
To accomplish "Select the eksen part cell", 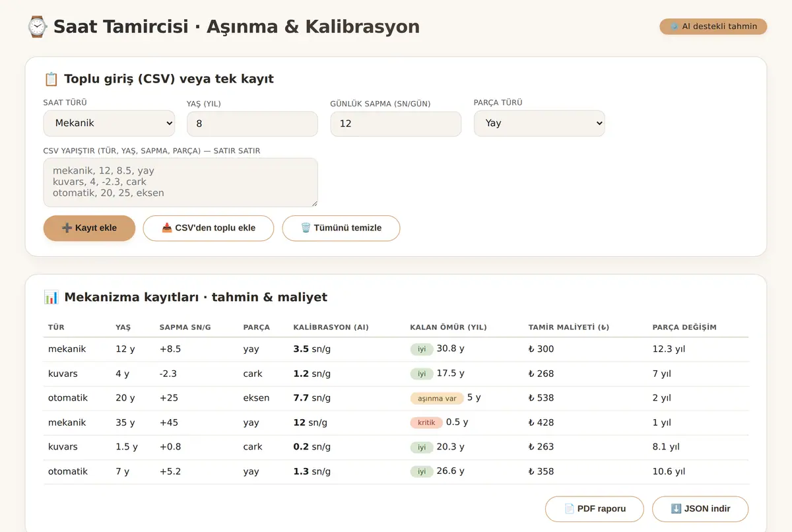I will pyautogui.click(x=256, y=398).
